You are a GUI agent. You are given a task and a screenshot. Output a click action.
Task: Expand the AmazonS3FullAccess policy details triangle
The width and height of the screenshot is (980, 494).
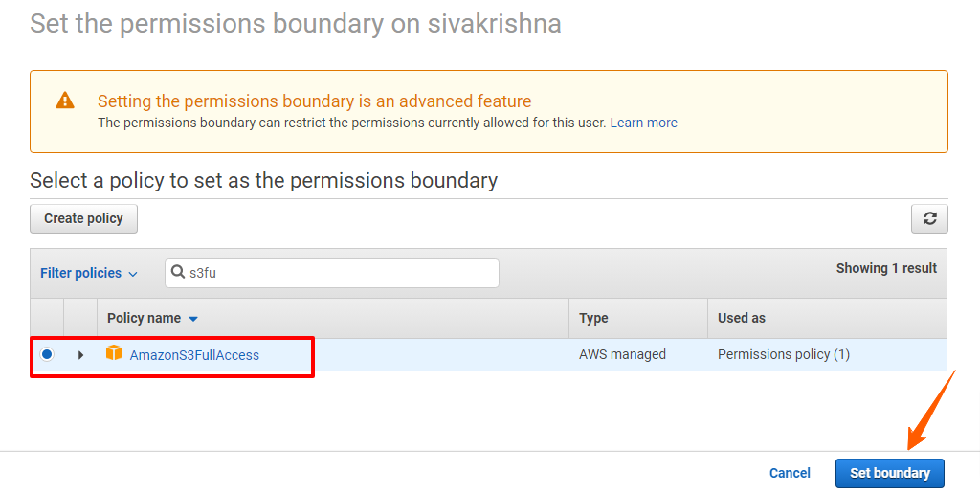pyautogui.click(x=80, y=354)
